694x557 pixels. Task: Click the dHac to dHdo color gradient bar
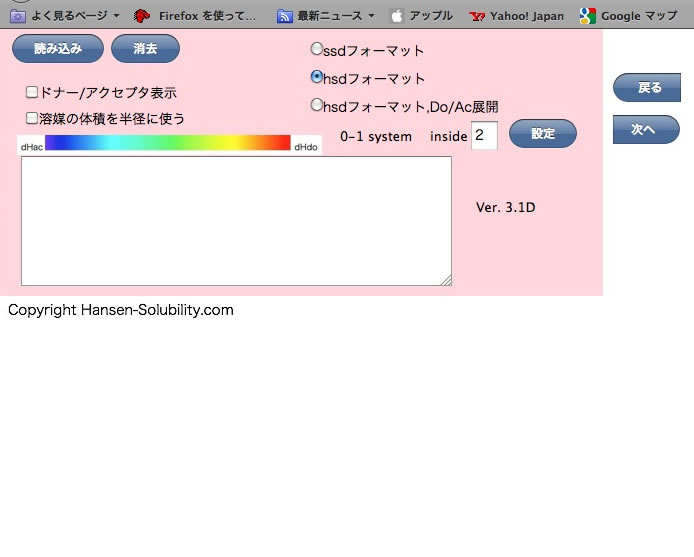[x=168, y=143]
